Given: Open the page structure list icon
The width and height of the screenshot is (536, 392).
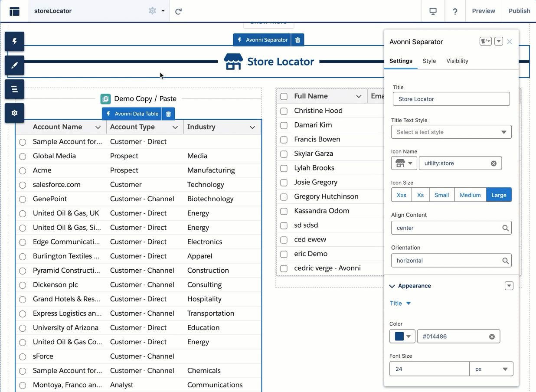Looking at the screenshot, I should coord(15,89).
